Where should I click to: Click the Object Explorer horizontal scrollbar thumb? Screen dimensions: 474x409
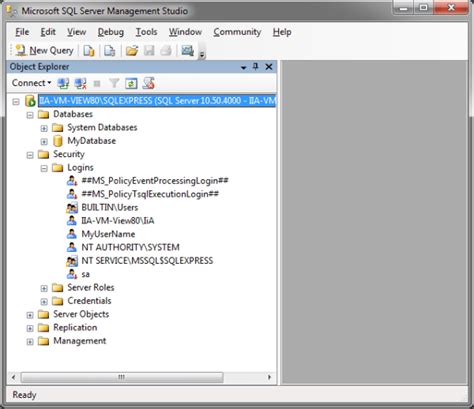pyautogui.click(x=122, y=377)
